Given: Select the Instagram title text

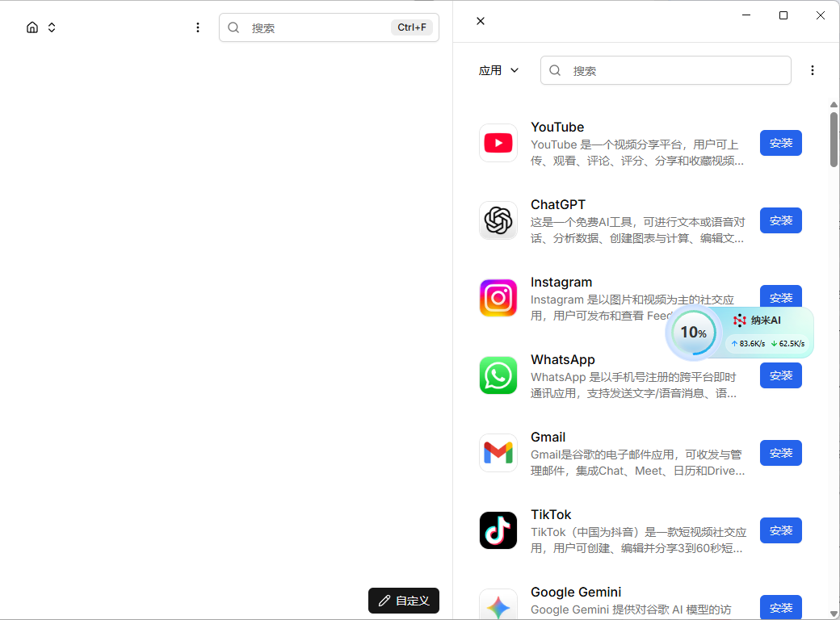Looking at the screenshot, I should (561, 283).
